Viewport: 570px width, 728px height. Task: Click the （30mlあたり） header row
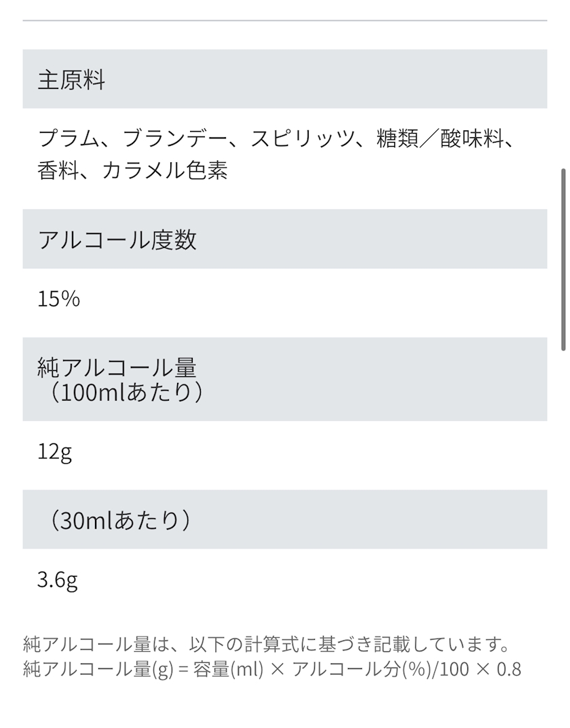[x=119, y=520]
